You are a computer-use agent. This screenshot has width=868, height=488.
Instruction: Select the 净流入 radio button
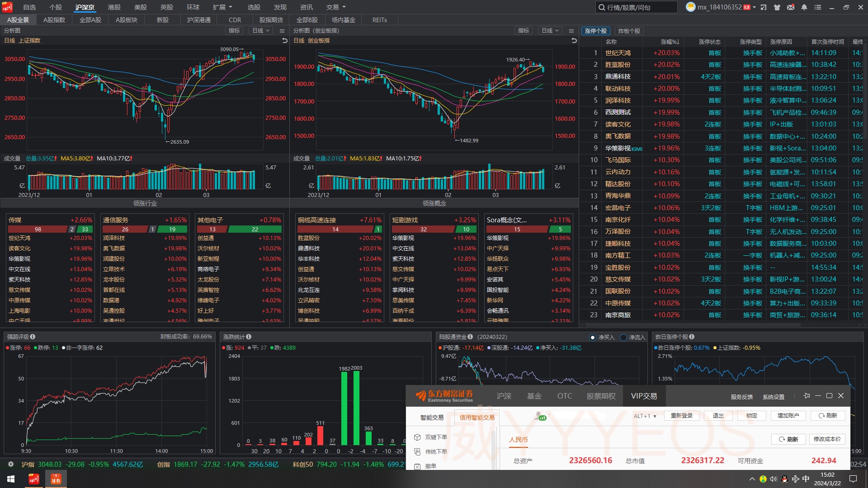click(x=623, y=338)
